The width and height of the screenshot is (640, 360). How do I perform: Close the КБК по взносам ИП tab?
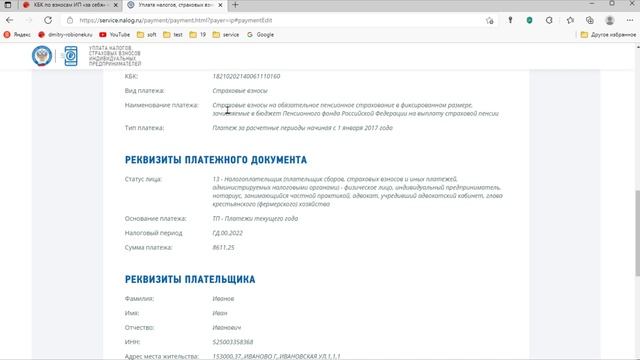coord(116,5)
